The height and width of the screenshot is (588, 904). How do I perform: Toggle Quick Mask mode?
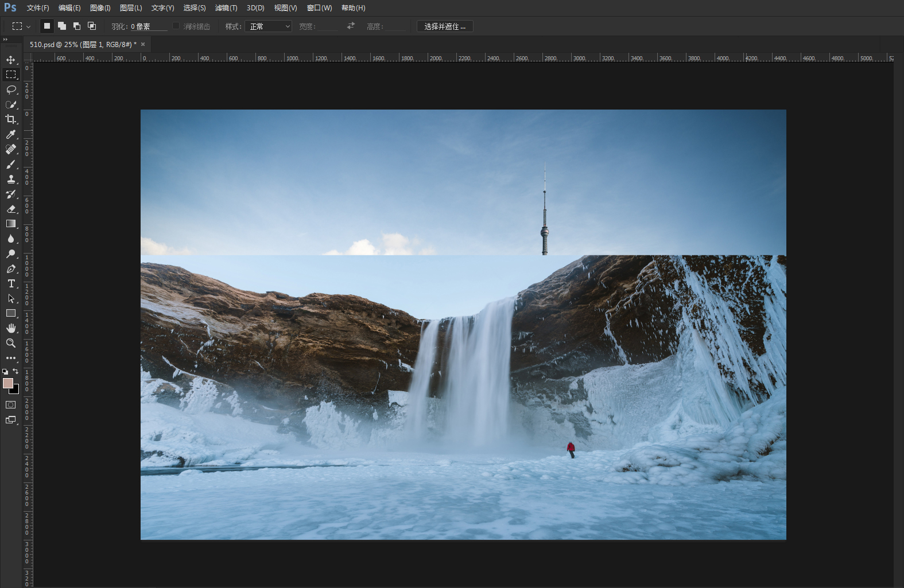11,405
